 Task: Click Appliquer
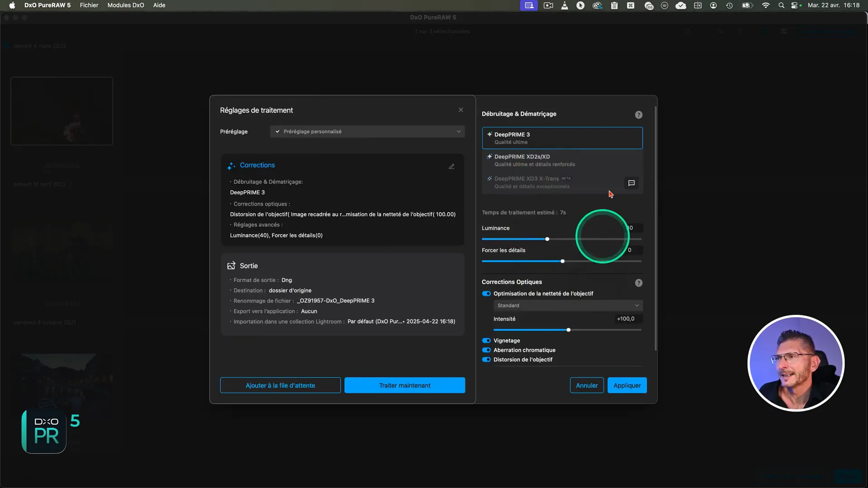[627, 385]
